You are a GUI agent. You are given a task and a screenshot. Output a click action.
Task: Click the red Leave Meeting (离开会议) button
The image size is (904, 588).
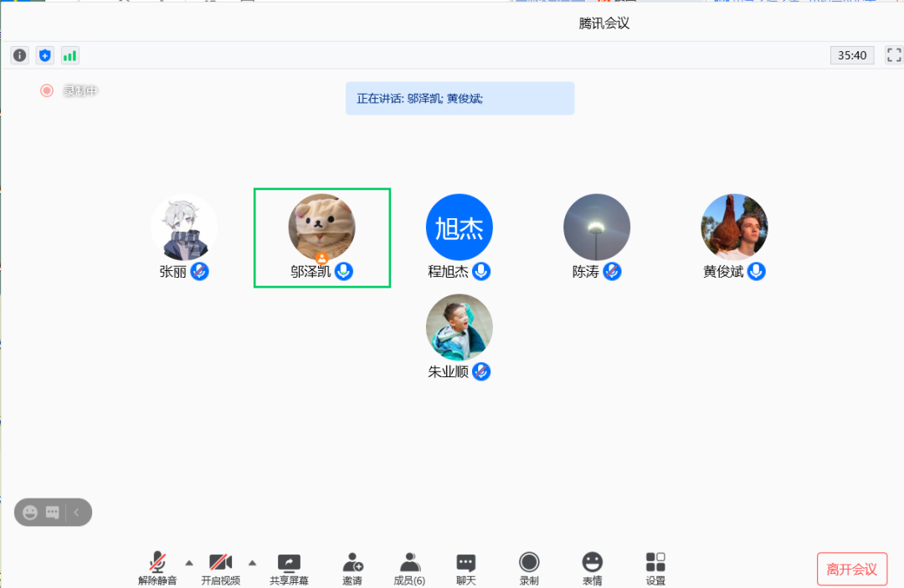coord(851,569)
